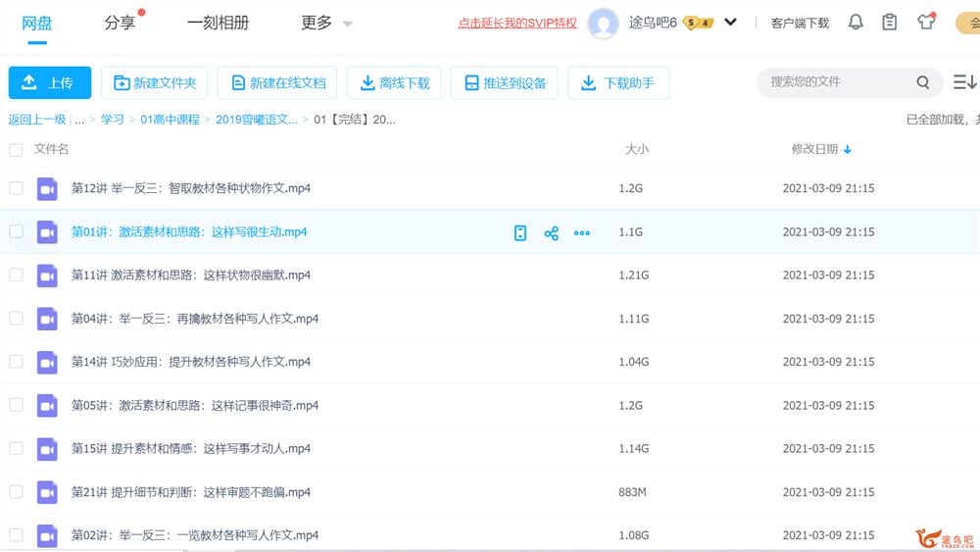Click the SVIP privilege extension link

pyautogui.click(x=517, y=24)
